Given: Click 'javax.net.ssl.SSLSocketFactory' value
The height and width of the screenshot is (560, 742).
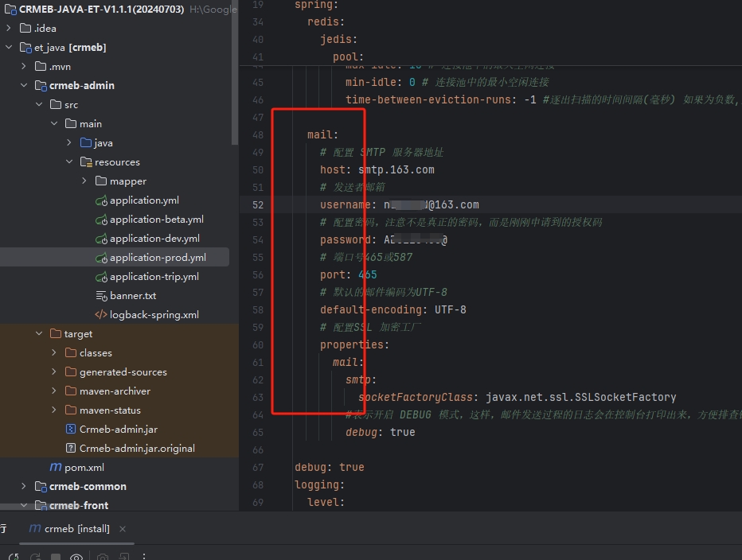Looking at the screenshot, I should click(x=581, y=397).
